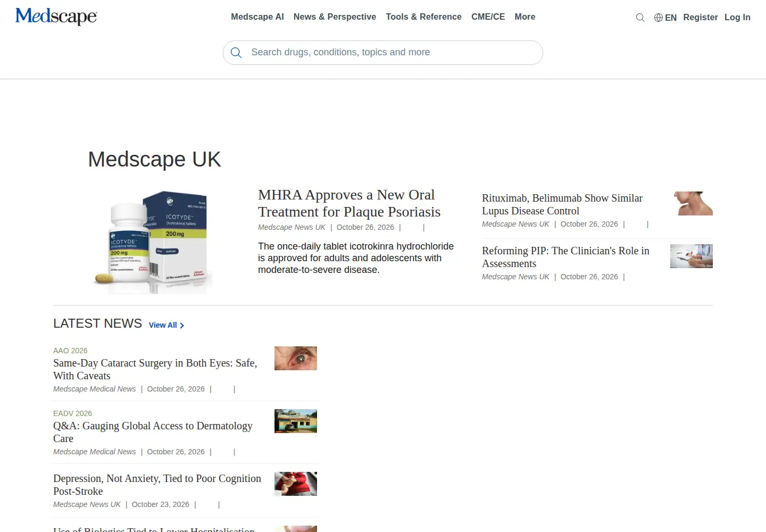
Task: Open News & Perspective menu
Action: click(x=335, y=17)
